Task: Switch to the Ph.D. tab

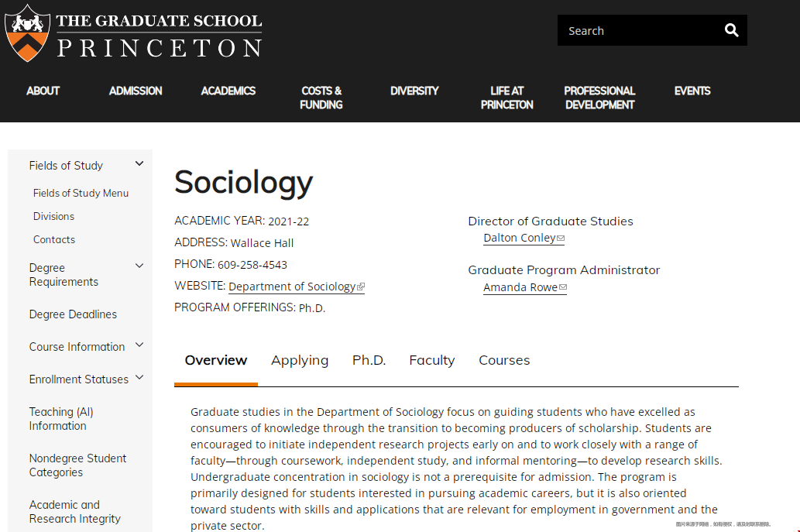Action: point(369,360)
